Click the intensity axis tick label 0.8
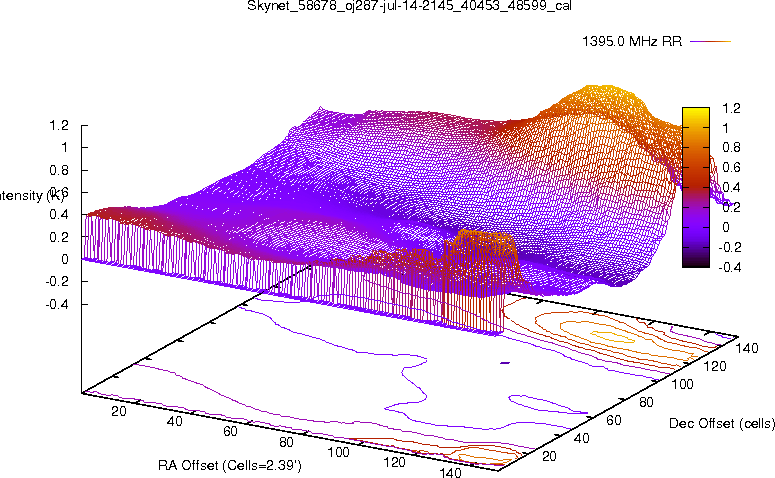 pyautogui.click(x=59, y=170)
